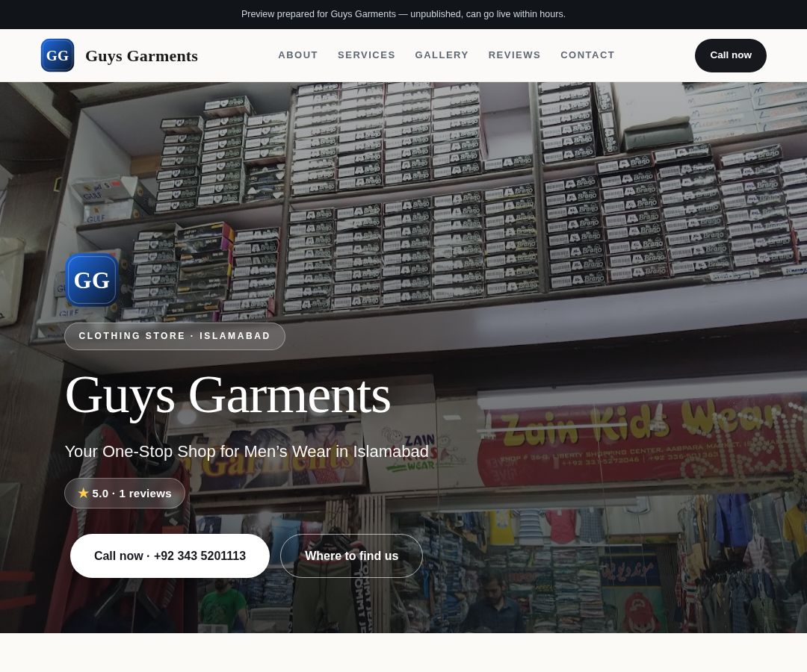Open the Gallery nav link
The width and height of the screenshot is (807, 672).
[442, 55]
